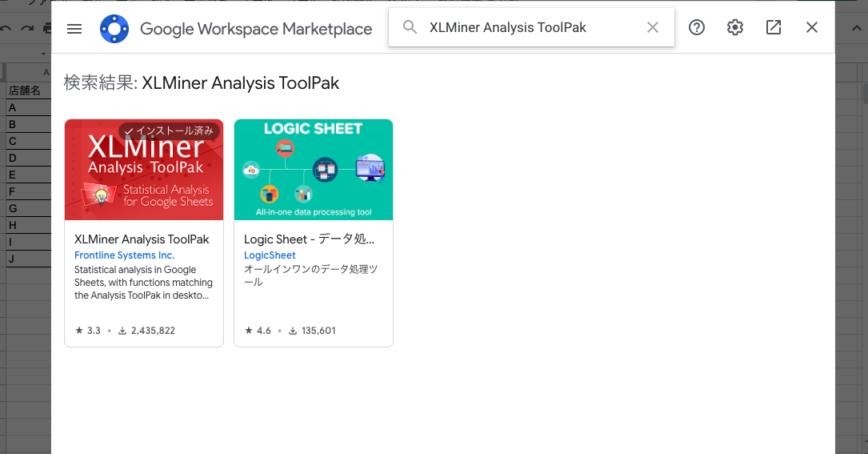
Task: Close the Marketplace dialog
Action: click(811, 27)
